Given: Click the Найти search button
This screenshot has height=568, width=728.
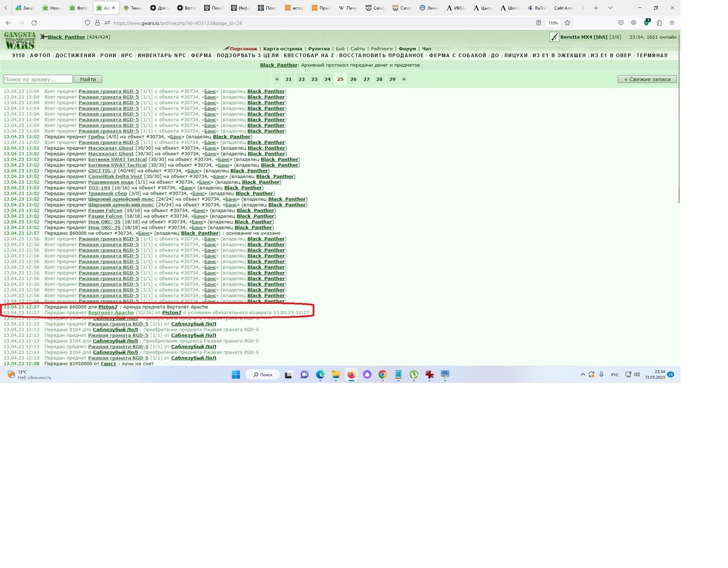Looking at the screenshot, I should pos(88,79).
